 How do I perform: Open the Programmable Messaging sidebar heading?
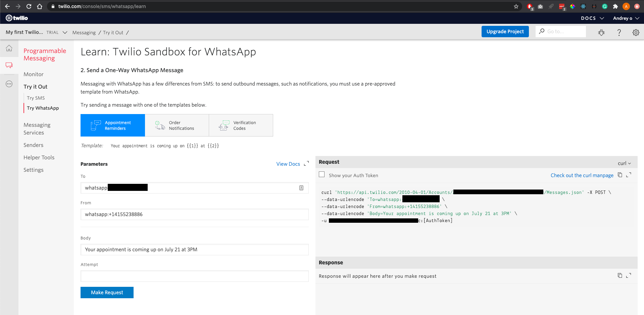(45, 54)
